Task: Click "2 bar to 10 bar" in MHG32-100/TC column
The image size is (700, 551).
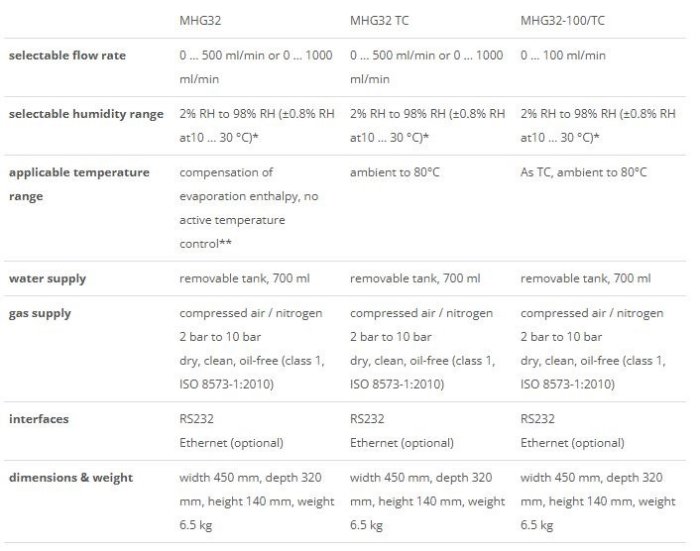Action: point(562,337)
